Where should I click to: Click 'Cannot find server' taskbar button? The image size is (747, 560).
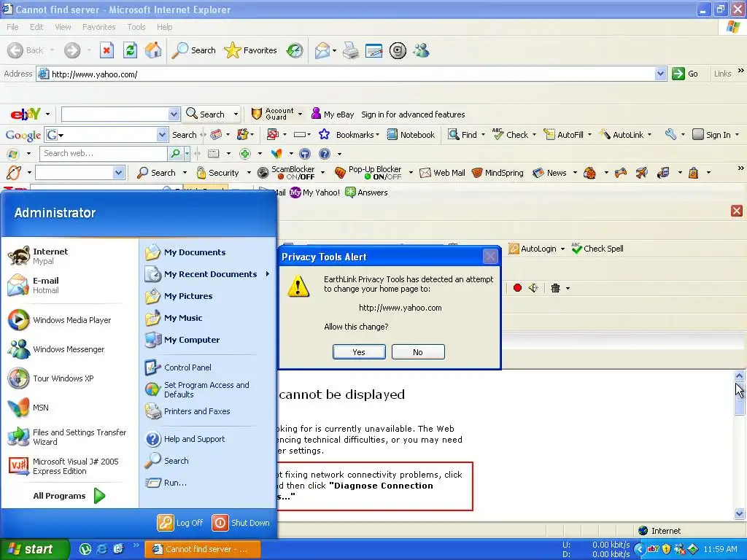pos(202,549)
